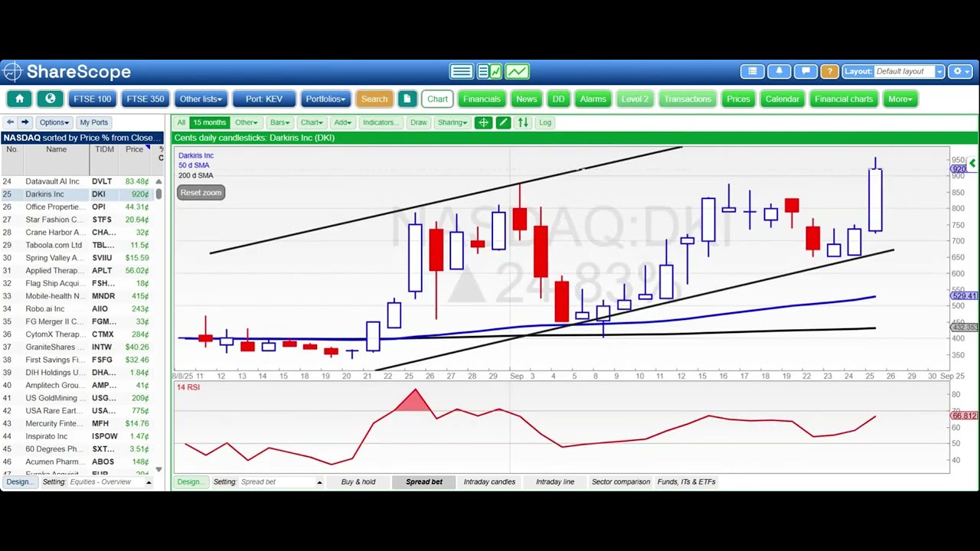Switch to the Alarms tab
The width and height of the screenshot is (980, 551).
[x=593, y=99]
